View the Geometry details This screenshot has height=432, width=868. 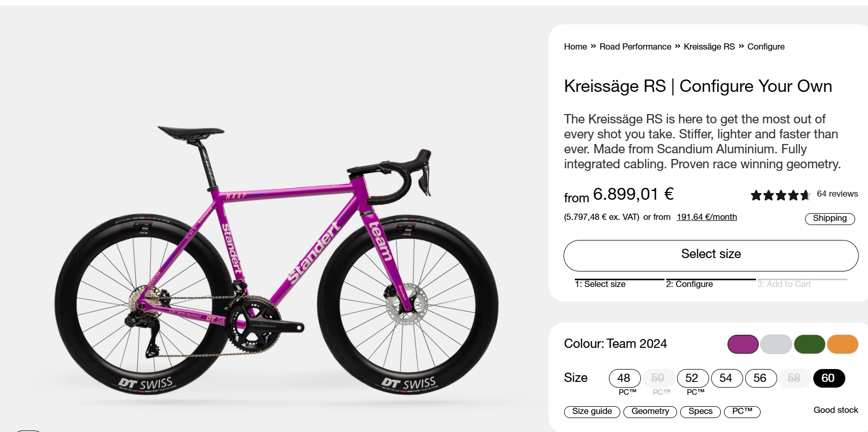point(650,411)
